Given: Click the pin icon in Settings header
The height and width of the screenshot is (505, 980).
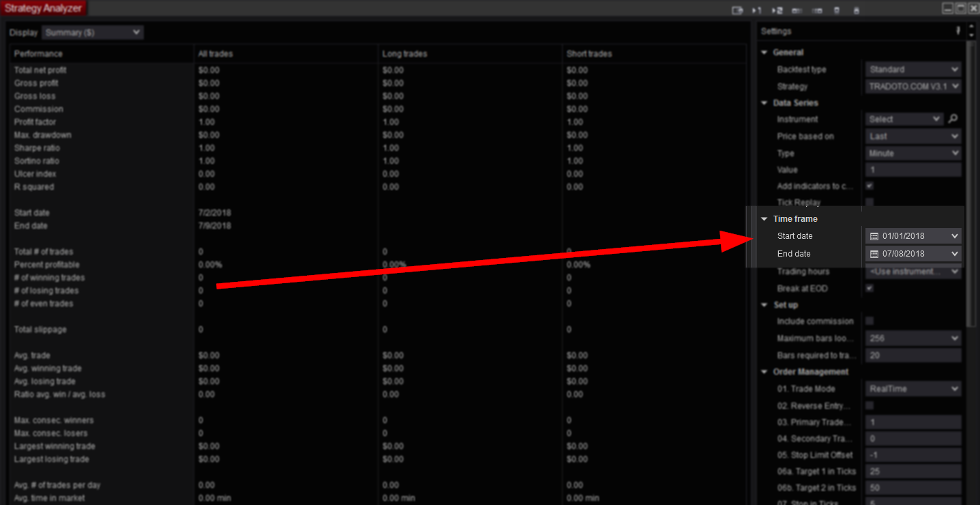Looking at the screenshot, I should pyautogui.click(x=958, y=31).
